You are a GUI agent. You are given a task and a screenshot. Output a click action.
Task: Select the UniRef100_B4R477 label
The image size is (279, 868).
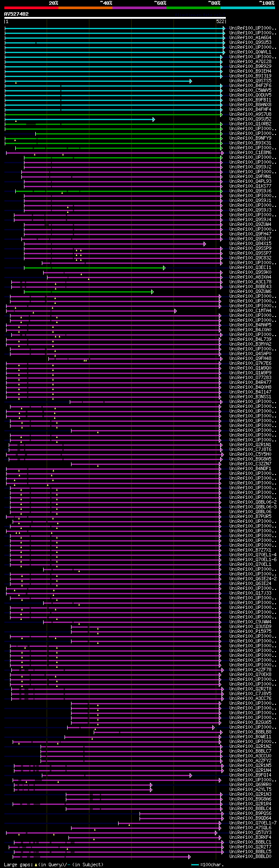[250, 382]
